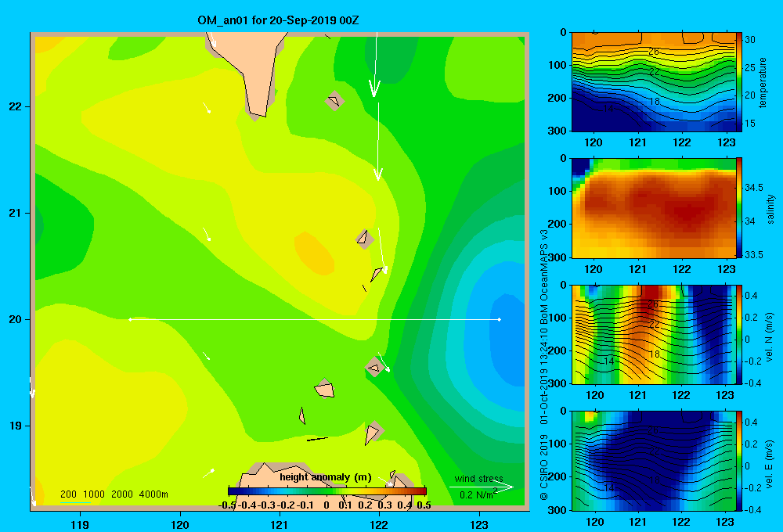Click the wind stress reference arrow in legend
This screenshot has height=532, width=783.
[x=481, y=487]
